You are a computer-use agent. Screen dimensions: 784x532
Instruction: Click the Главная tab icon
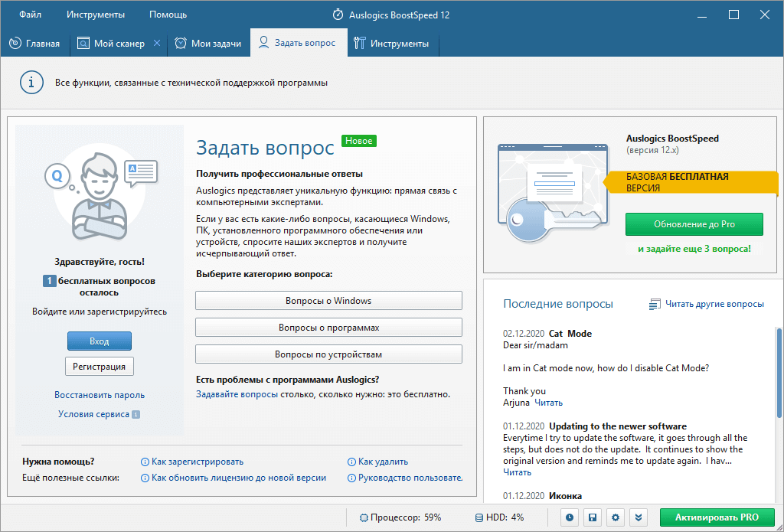coord(15,43)
